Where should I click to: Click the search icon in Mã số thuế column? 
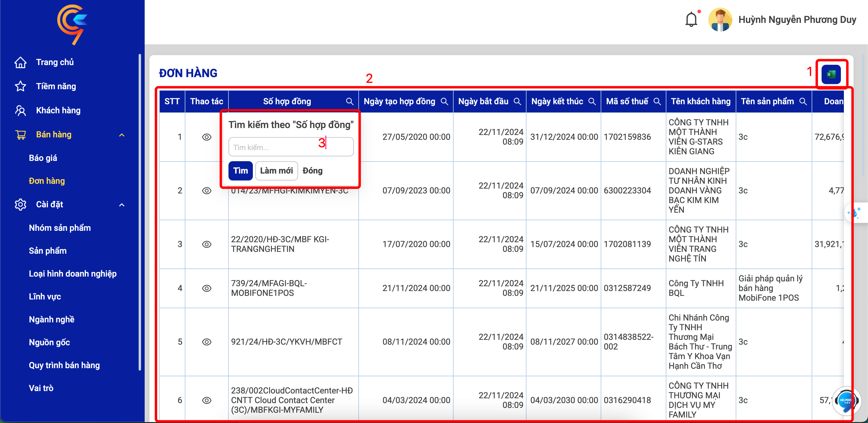(x=657, y=101)
